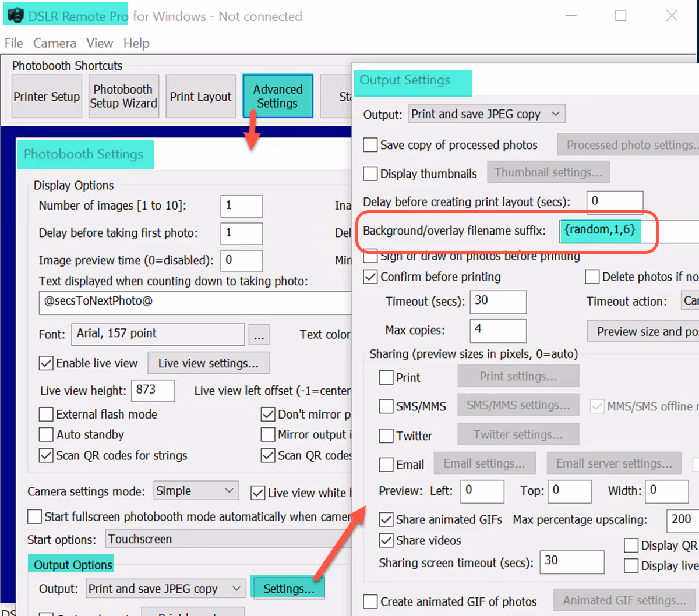Toggle the Enable live view checkbox
Viewport: 699px width, 616px height.
pos(46,363)
